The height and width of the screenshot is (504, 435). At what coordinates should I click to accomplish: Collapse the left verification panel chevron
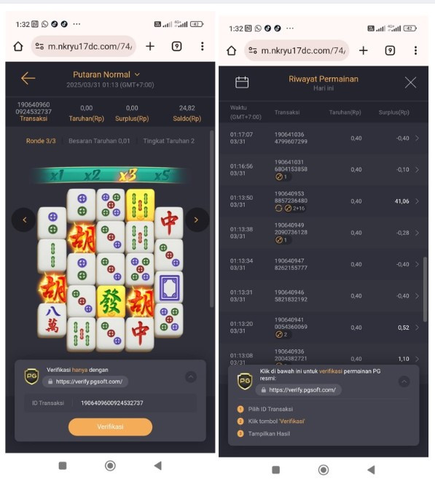point(191,376)
